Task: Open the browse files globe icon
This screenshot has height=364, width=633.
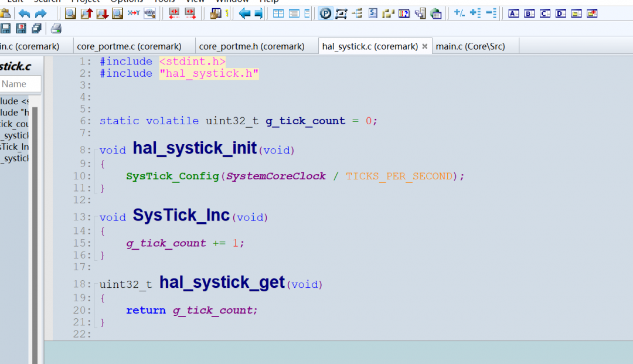Action: 436,13
